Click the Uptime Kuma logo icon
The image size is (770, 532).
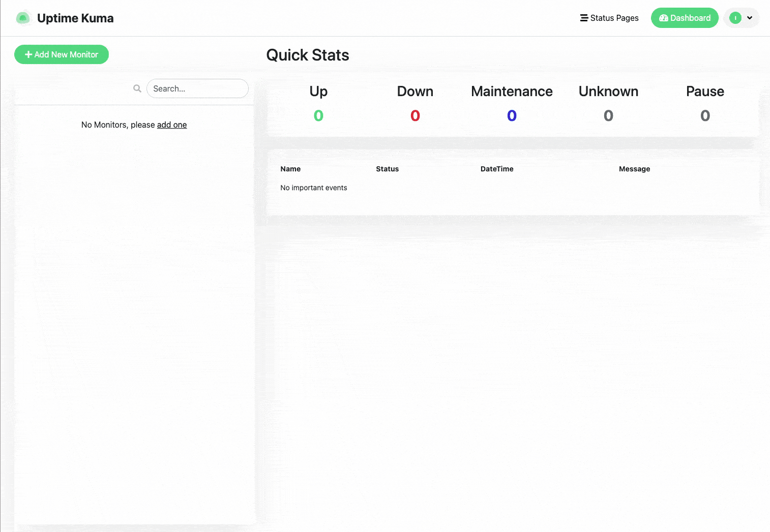click(23, 18)
